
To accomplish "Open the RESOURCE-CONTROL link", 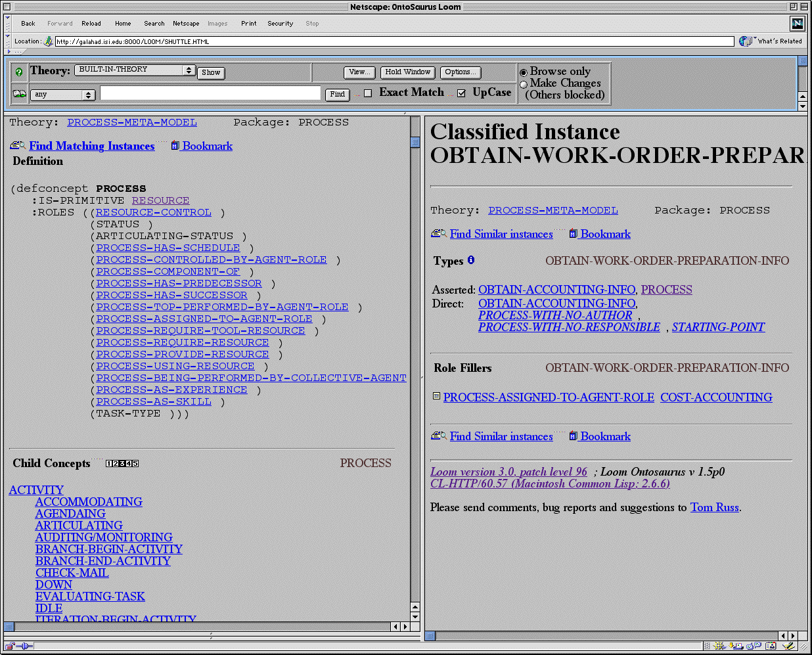I will point(154,212).
